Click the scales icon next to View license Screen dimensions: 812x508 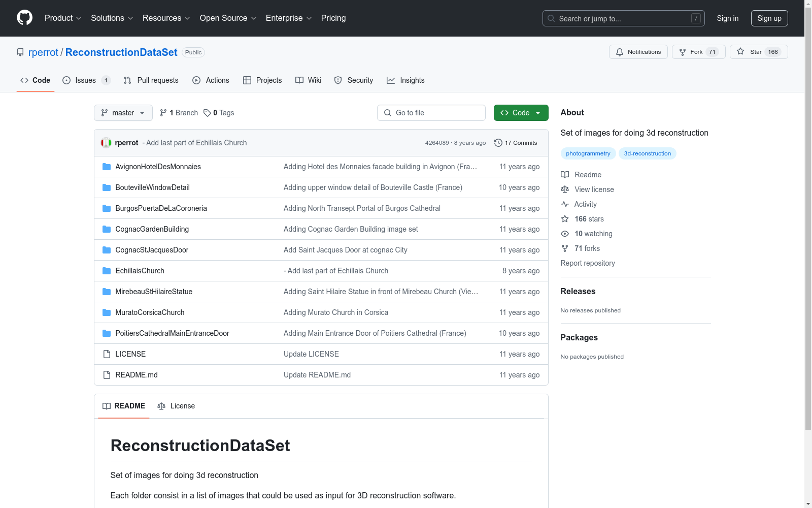565,189
